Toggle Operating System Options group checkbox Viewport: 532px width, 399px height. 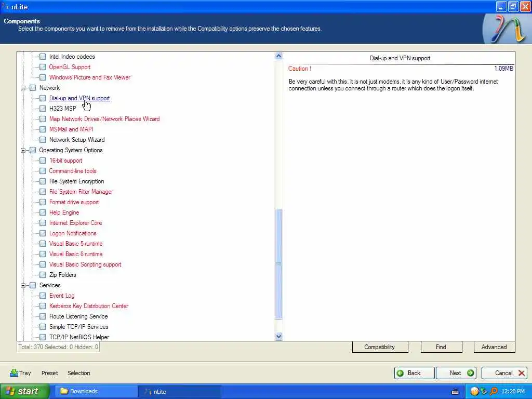point(33,150)
